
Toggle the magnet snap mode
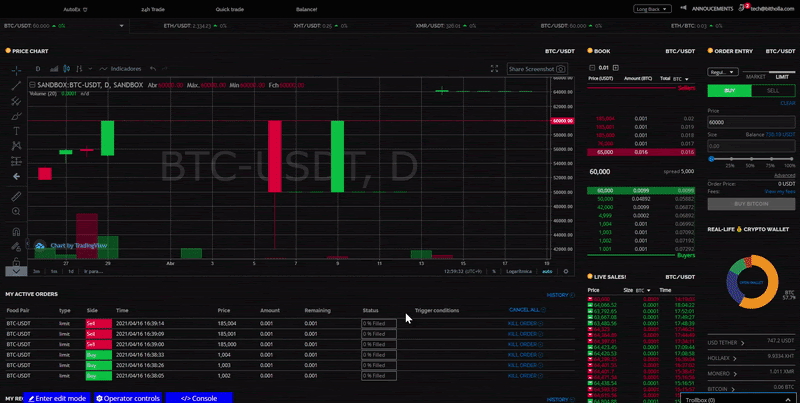click(x=16, y=231)
